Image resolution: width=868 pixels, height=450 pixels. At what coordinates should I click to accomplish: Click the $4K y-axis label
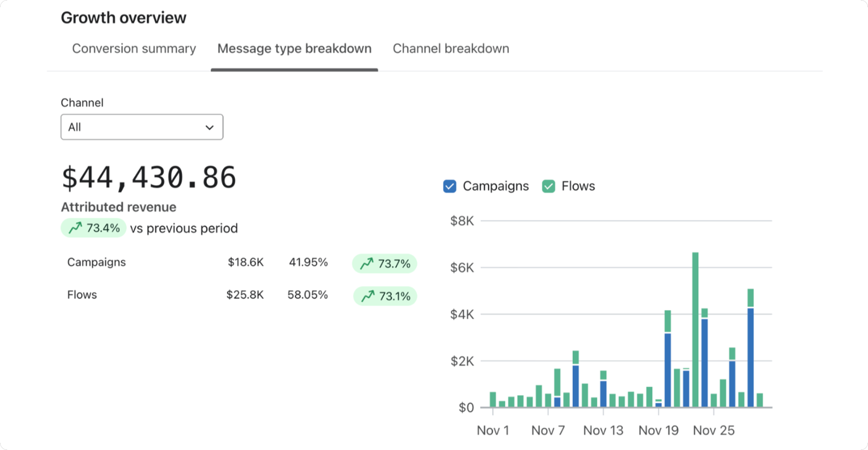click(462, 314)
